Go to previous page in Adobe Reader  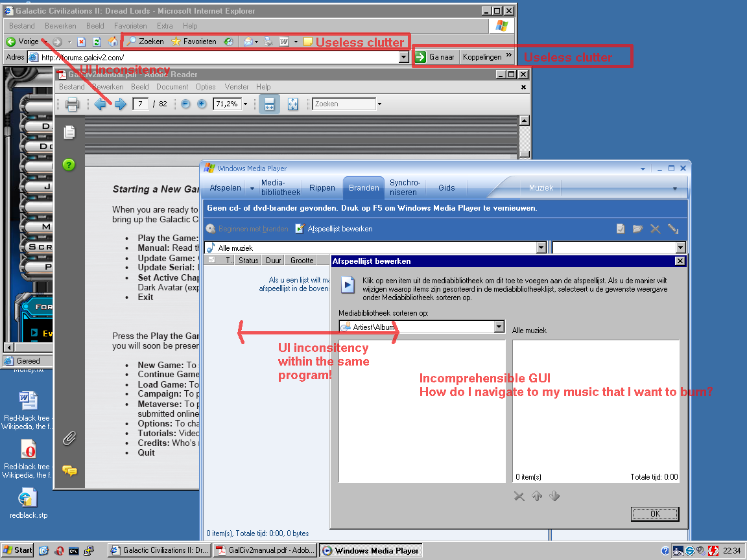[100, 104]
